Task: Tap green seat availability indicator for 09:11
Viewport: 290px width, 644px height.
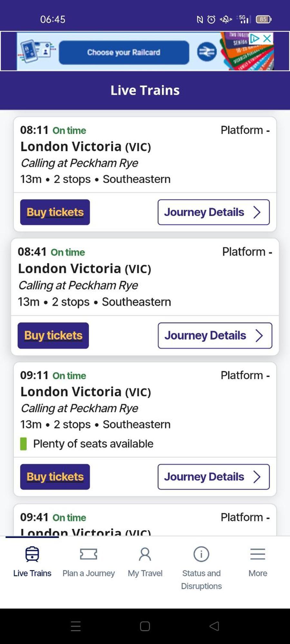Action: click(x=24, y=444)
